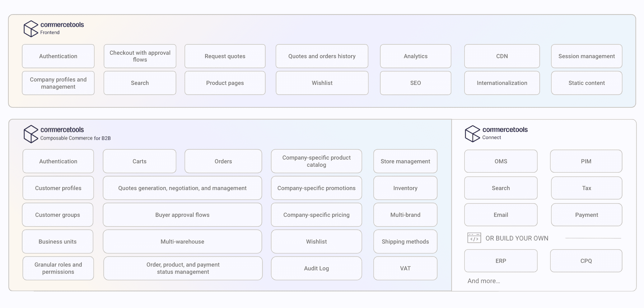Viewport: 644px width, 308px height.
Task: Select Company-specific promotions box
Action: pos(316,188)
